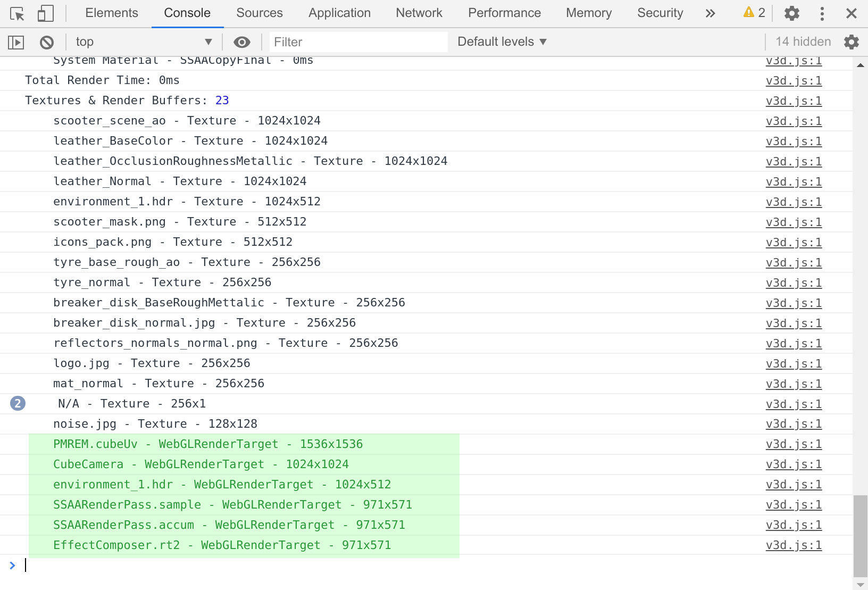The image size is (868, 590).
Task: Select the Total Render Time: 0ms line
Action: pyautogui.click(x=102, y=80)
